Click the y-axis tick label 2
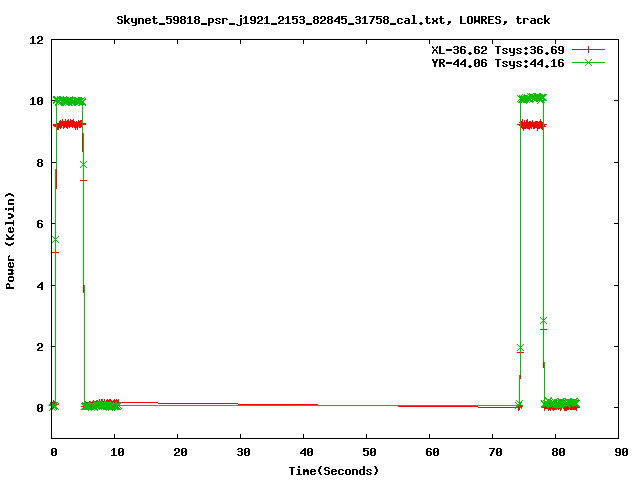The image size is (640, 480). tap(40, 347)
